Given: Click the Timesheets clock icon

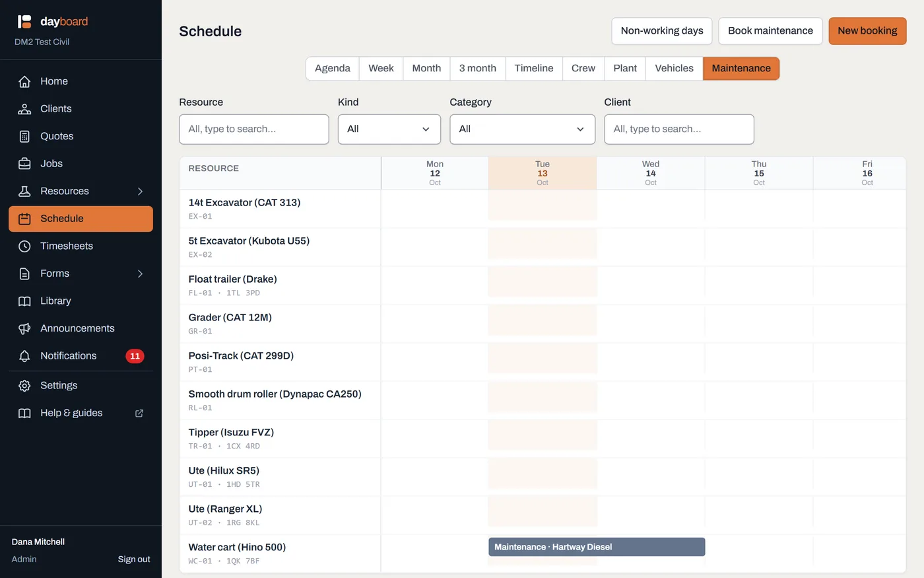Looking at the screenshot, I should 24,246.
